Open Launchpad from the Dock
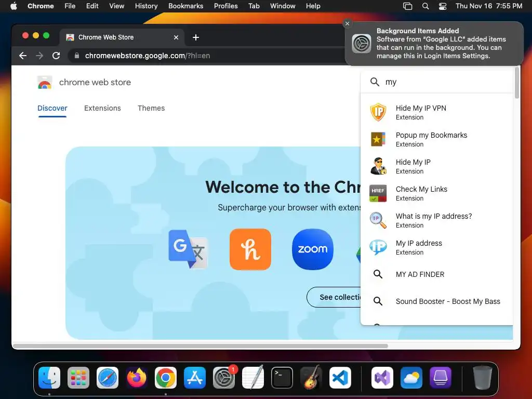 coord(78,378)
